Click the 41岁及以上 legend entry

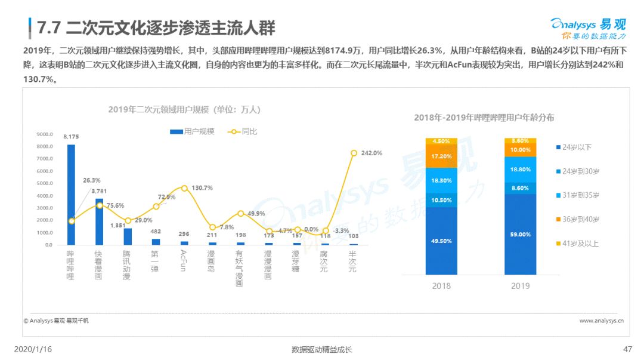(577, 244)
